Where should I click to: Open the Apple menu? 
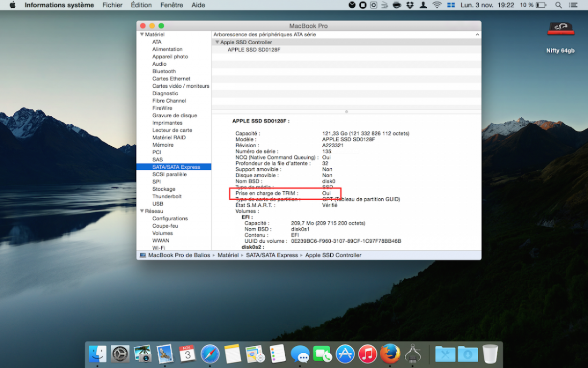[x=12, y=5]
